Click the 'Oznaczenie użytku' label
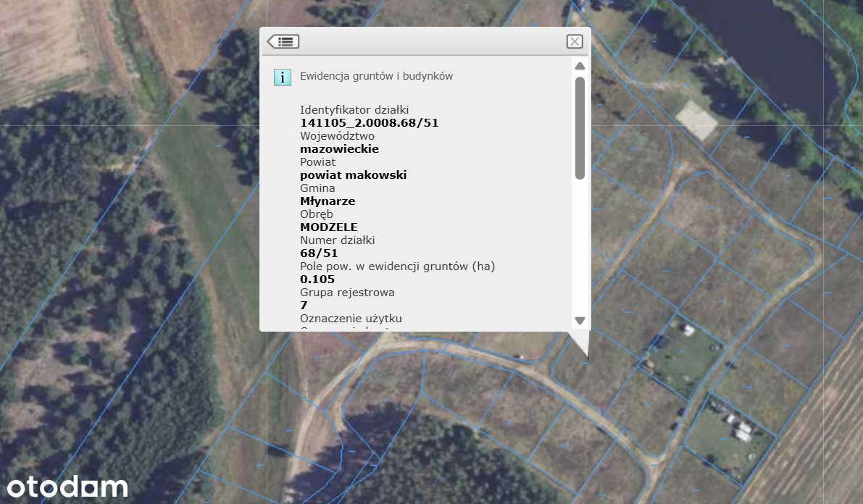The height and width of the screenshot is (504, 863). (351, 319)
